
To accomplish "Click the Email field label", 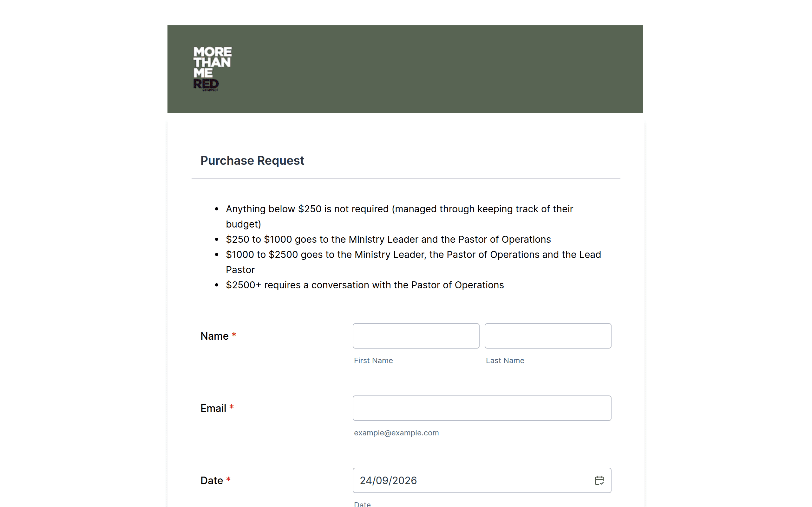I will point(213,408).
